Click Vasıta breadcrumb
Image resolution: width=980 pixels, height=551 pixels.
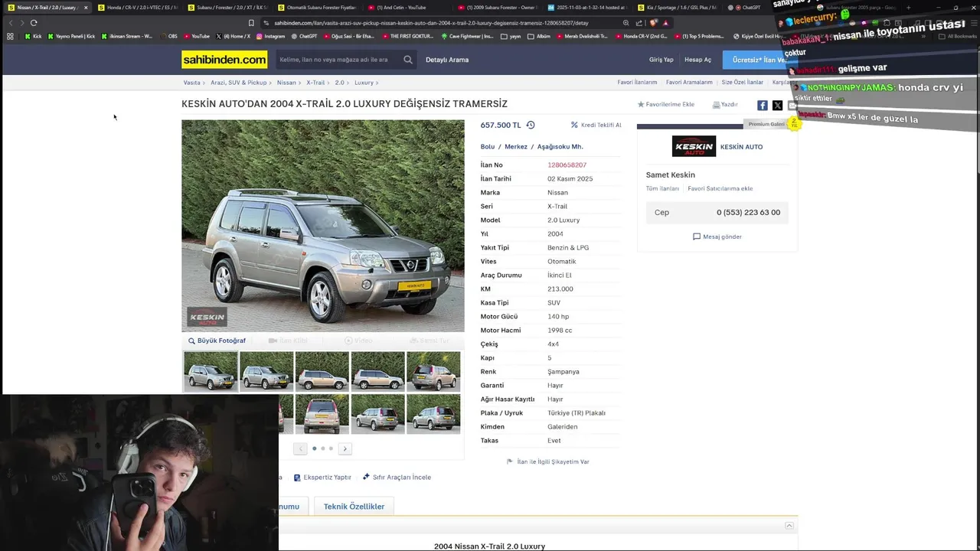tap(191, 83)
